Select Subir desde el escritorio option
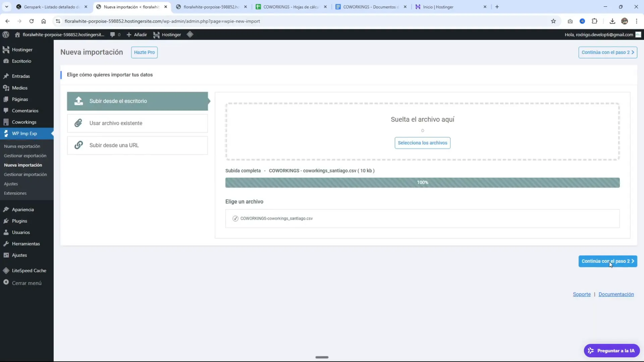This screenshot has height=362, width=644. coord(137,101)
